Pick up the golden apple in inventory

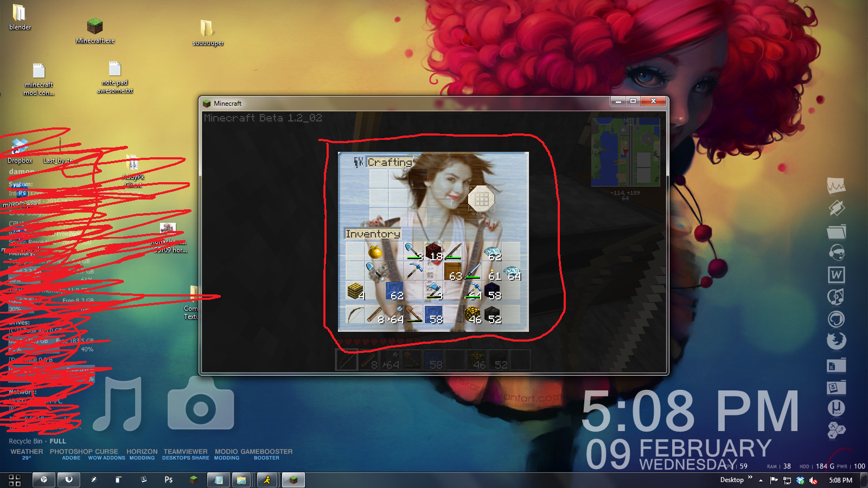(375, 252)
